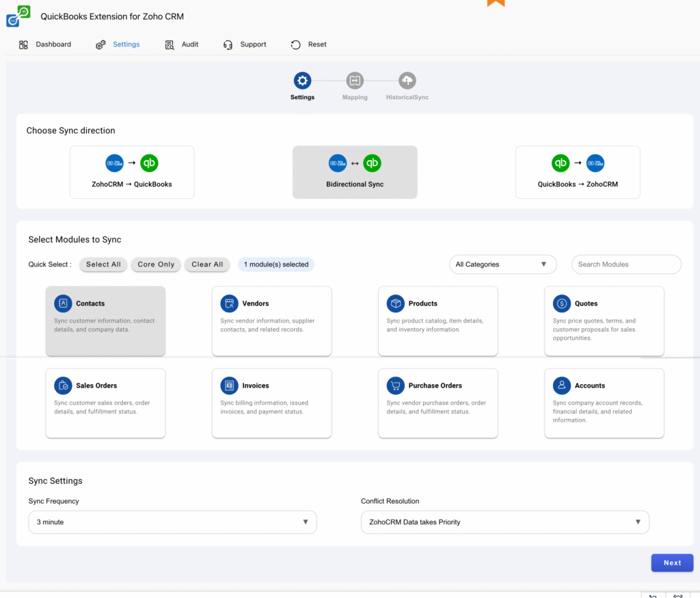Screen dimensions: 700x598
Task: Switch to the Dashboard tab
Action: tap(45, 44)
